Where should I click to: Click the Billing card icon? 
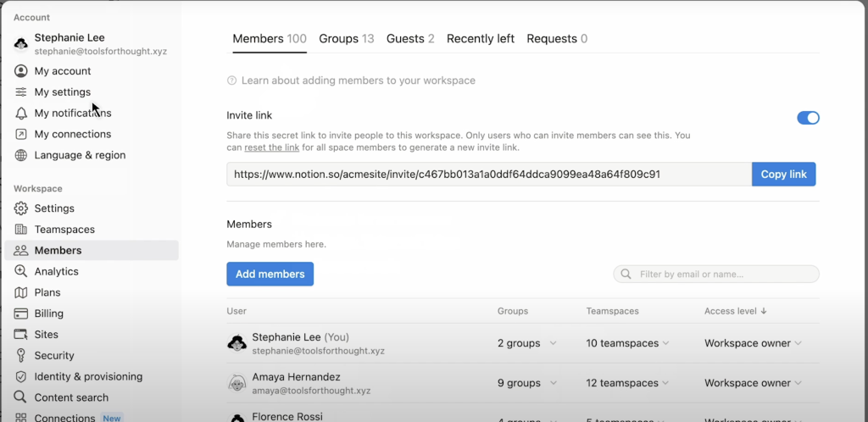click(x=21, y=314)
